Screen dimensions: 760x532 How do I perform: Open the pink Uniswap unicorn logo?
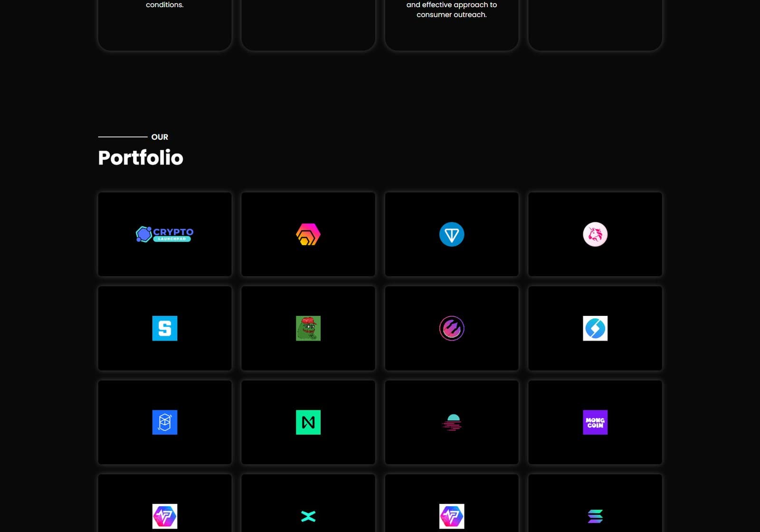pyautogui.click(x=595, y=234)
